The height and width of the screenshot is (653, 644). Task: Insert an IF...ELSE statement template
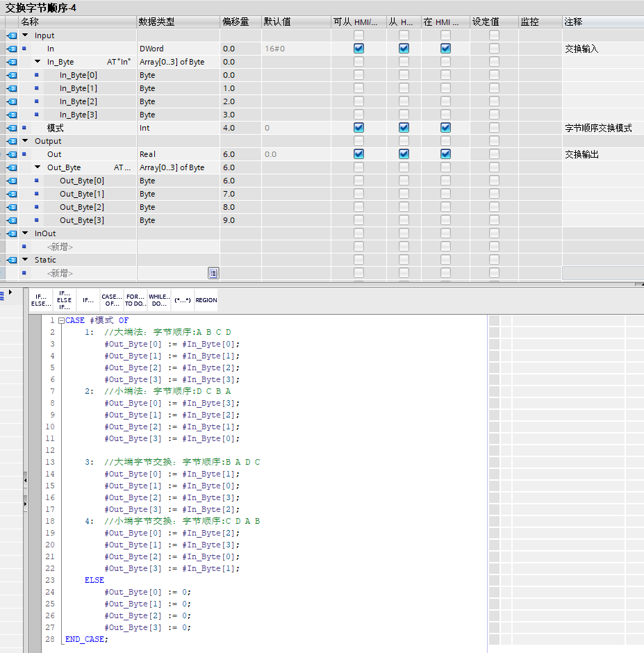(41, 300)
